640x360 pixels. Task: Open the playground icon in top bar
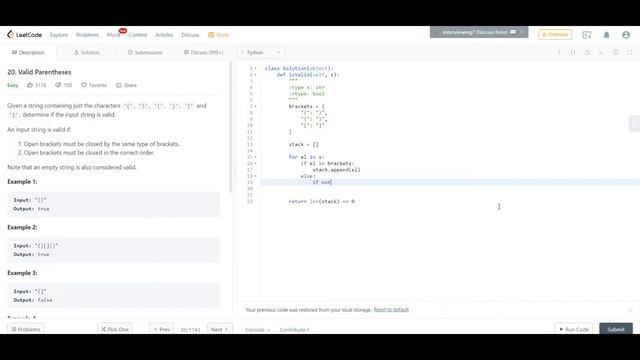(587, 35)
